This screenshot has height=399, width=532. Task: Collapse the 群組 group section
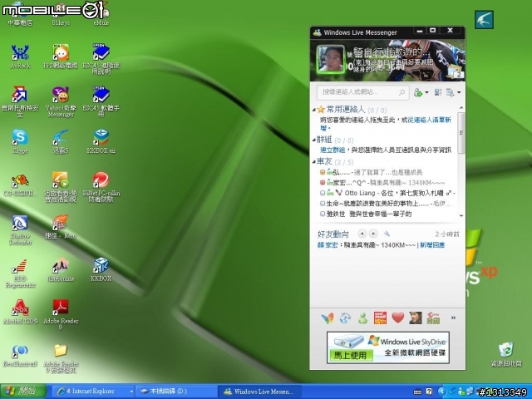pos(314,140)
